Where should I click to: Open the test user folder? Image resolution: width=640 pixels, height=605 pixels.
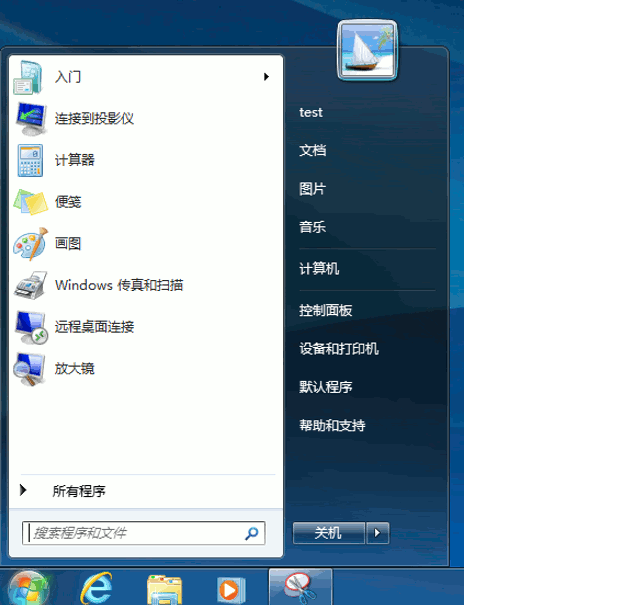pos(311,112)
